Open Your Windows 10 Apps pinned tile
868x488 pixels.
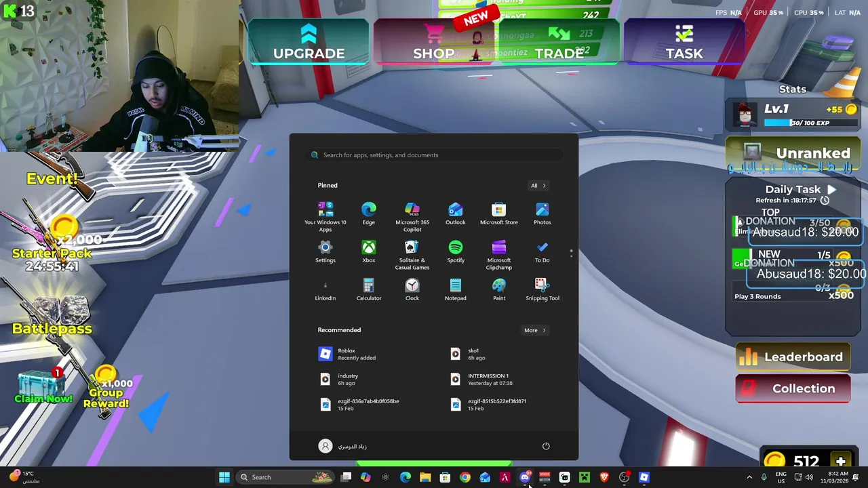click(325, 217)
